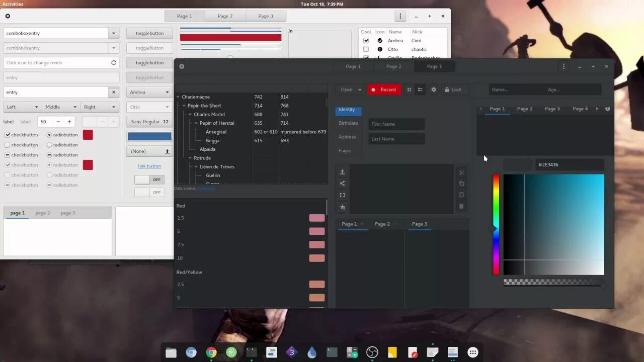Image resolution: width=644 pixels, height=362 pixels.
Task: Click the copy icon in vertical toolbar
Action: (x=461, y=184)
